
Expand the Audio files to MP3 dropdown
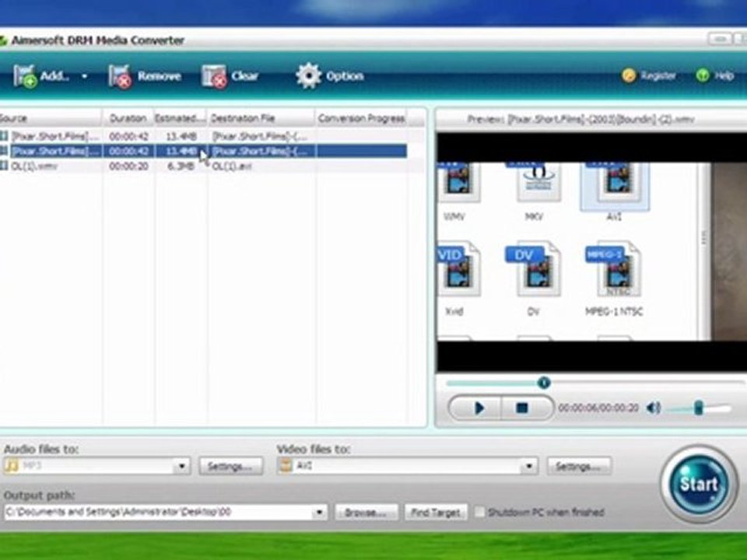[x=181, y=466]
